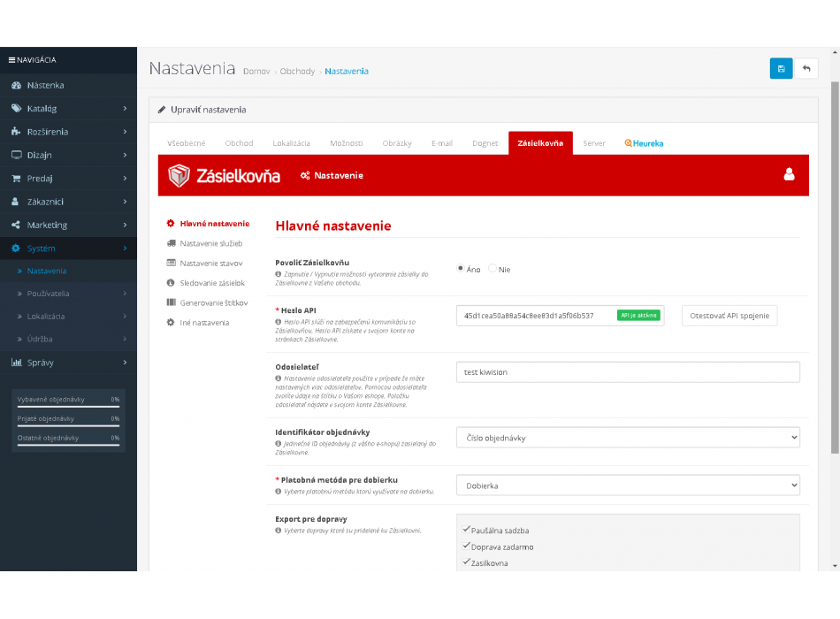Screen dimensions: 840x619
Task: Click the Správy bar chart icon
Action: (16, 363)
